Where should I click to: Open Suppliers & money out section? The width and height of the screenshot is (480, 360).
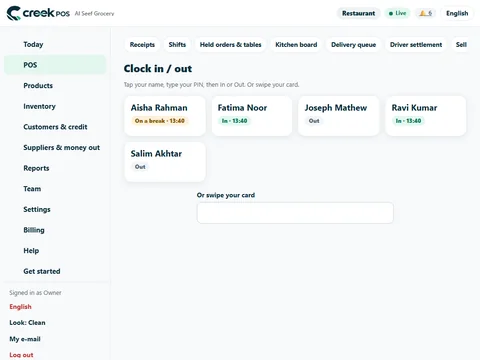click(55, 148)
